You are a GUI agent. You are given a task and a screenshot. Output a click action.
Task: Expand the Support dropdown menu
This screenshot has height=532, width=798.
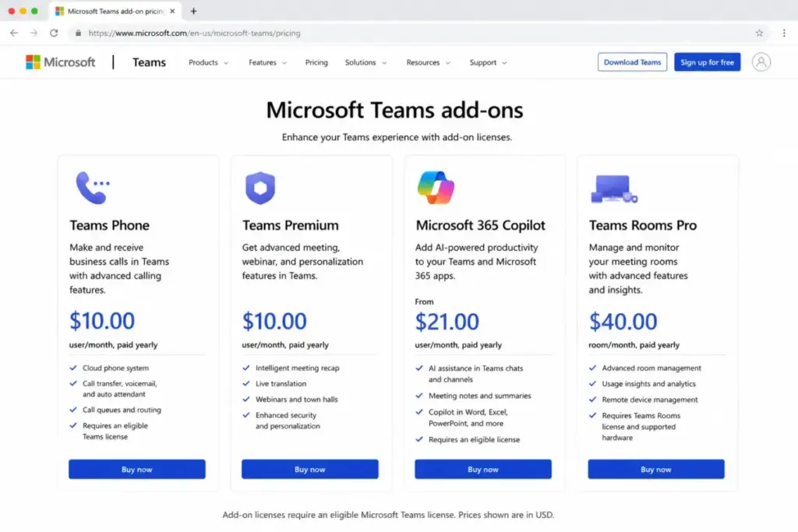point(488,62)
